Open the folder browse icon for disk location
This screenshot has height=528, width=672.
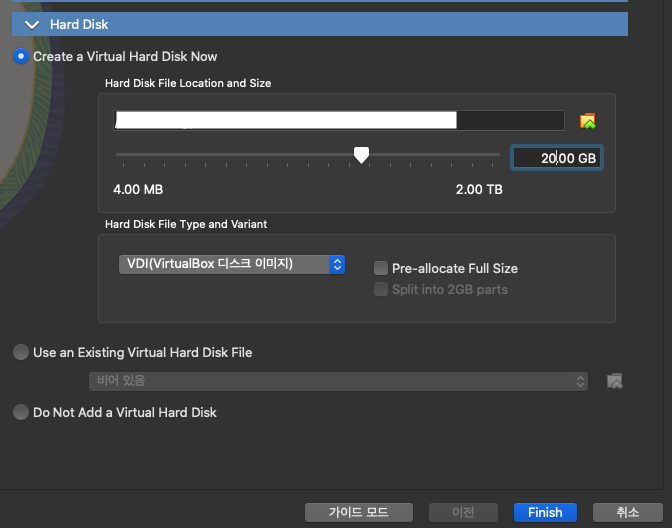(x=588, y=121)
